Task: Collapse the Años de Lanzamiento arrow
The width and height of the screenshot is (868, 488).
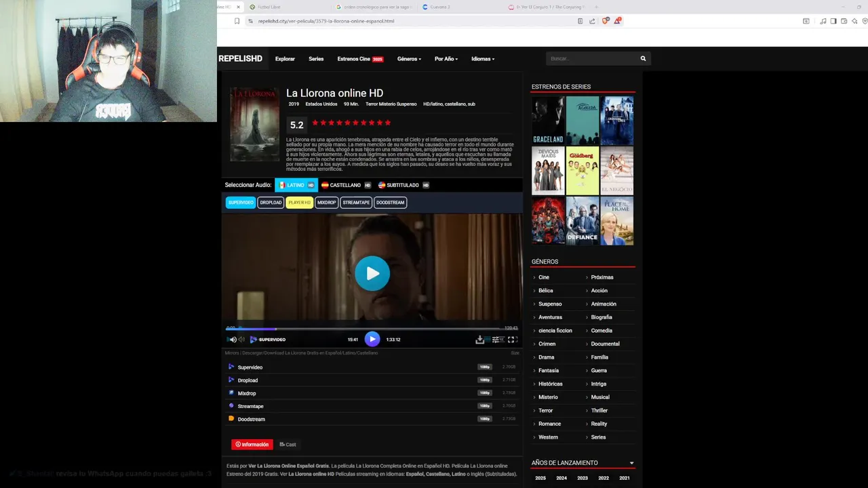Action: click(631, 463)
